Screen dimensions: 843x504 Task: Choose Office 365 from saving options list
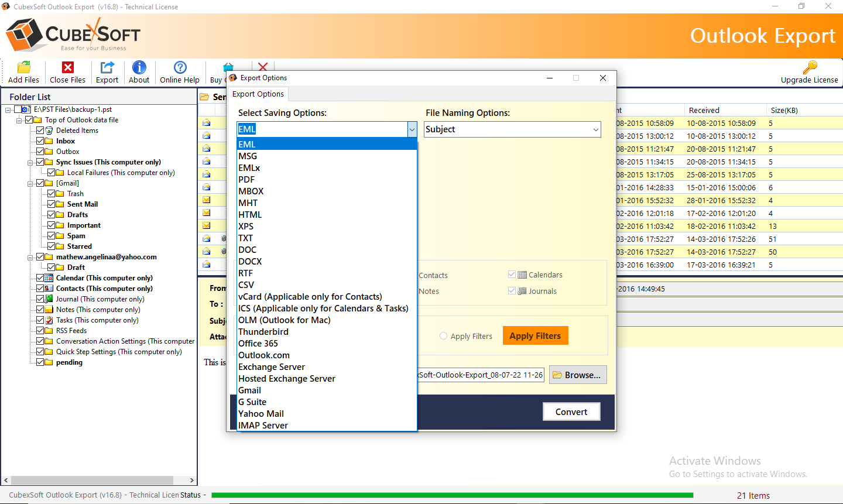click(x=258, y=344)
